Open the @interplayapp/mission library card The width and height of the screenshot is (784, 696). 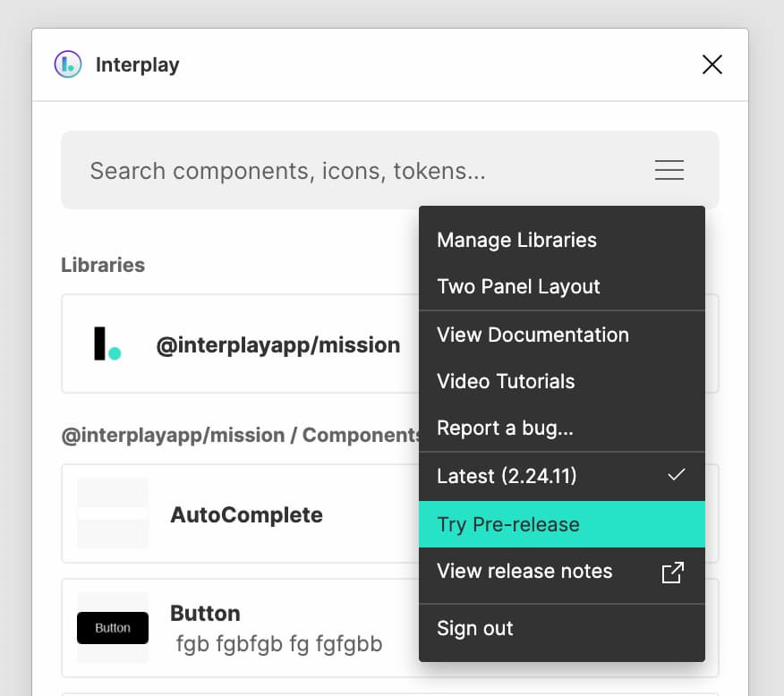pyautogui.click(x=390, y=344)
